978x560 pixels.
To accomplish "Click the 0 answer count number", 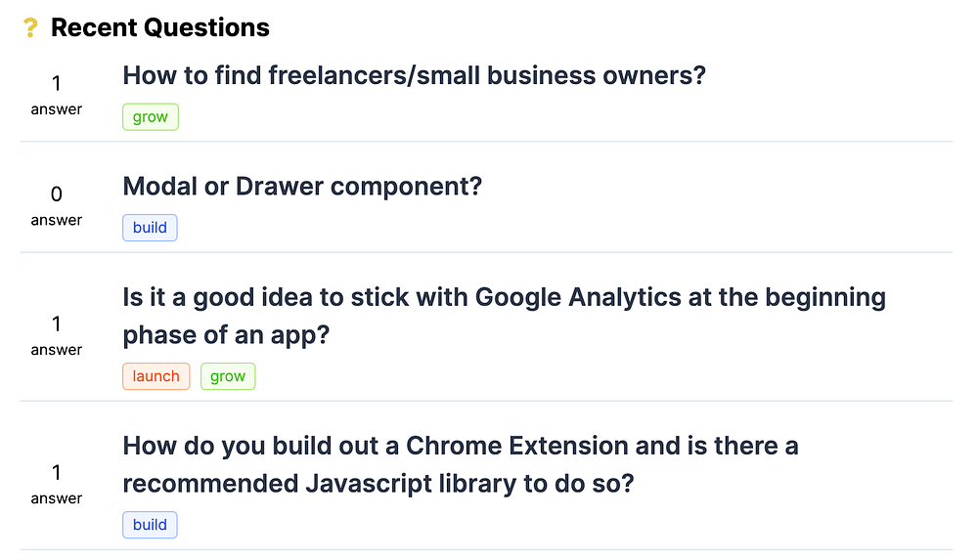I will point(57,195).
